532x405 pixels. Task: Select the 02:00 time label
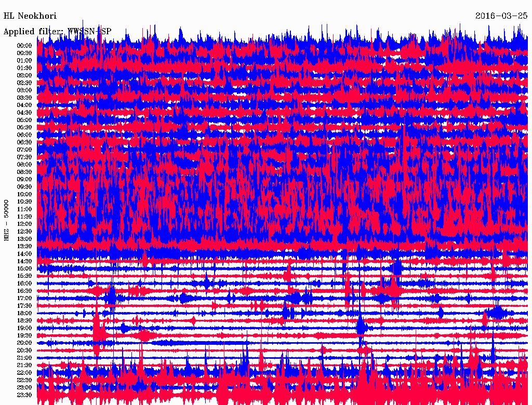[24, 76]
